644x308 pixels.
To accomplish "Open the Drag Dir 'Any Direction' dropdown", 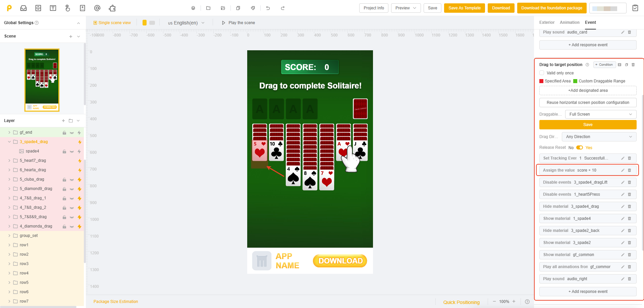I will pos(599,137).
